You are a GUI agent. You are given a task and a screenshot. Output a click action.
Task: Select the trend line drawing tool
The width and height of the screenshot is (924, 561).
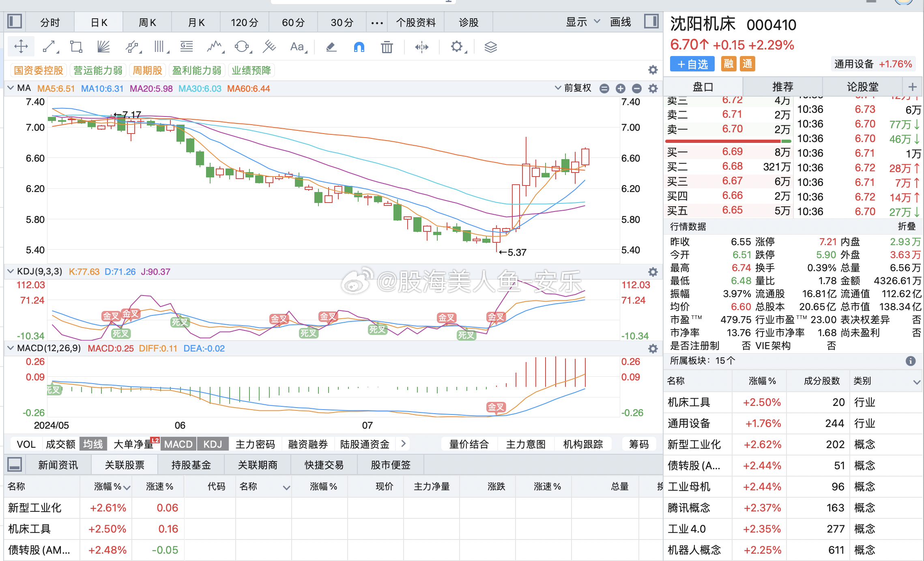[x=50, y=47]
